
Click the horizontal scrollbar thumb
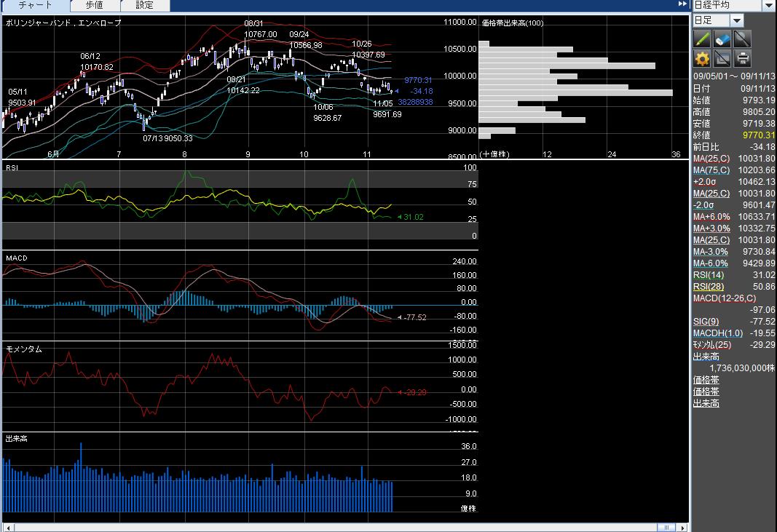click(x=666, y=527)
